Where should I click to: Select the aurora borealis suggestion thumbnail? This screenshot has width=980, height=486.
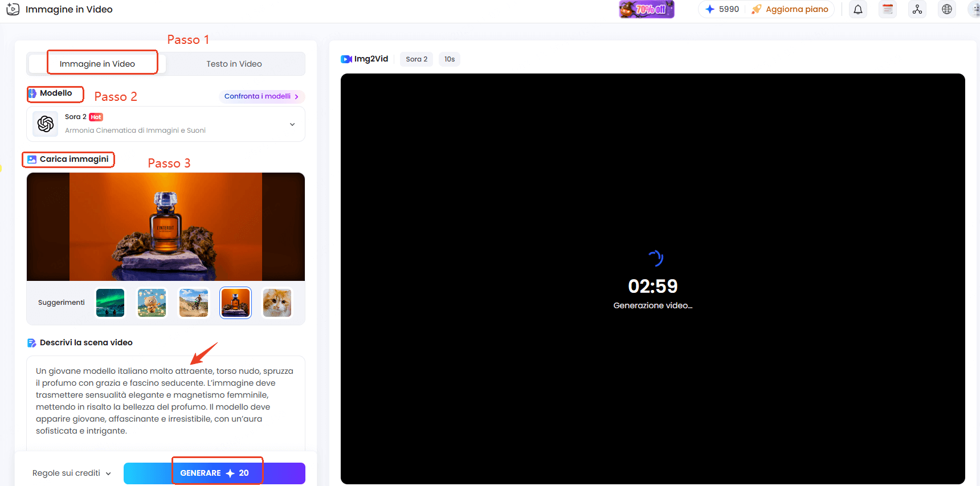click(x=111, y=303)
